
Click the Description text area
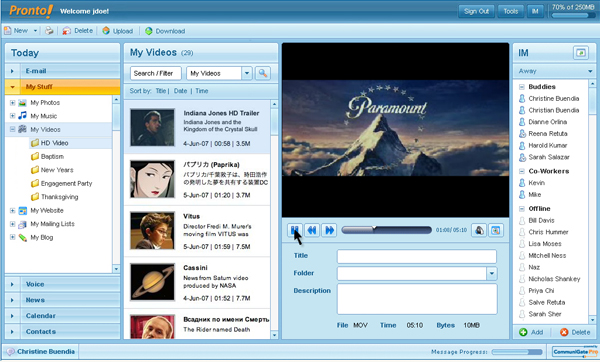coord(417,299)
